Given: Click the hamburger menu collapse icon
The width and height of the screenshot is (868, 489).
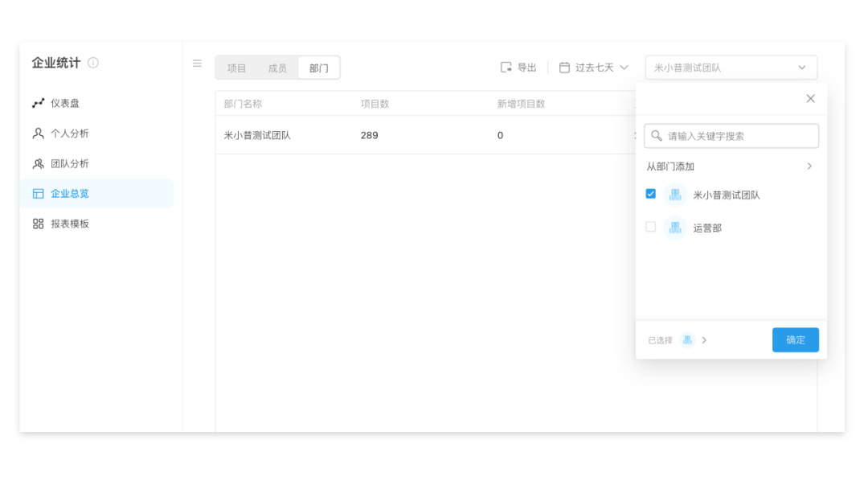Looking at the screenshot, I should pyautogui.click(x=197, y=64).
